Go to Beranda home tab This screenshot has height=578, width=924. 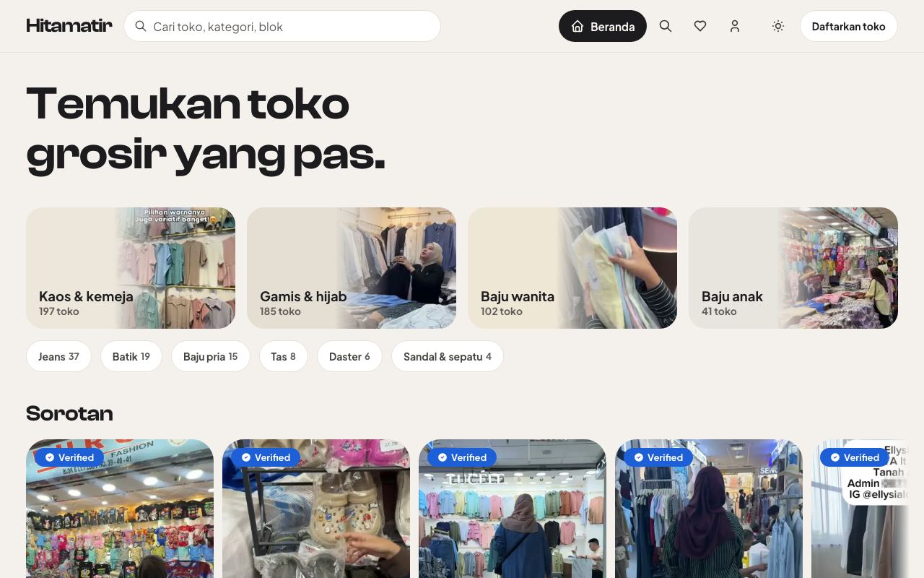click(603, 26)
